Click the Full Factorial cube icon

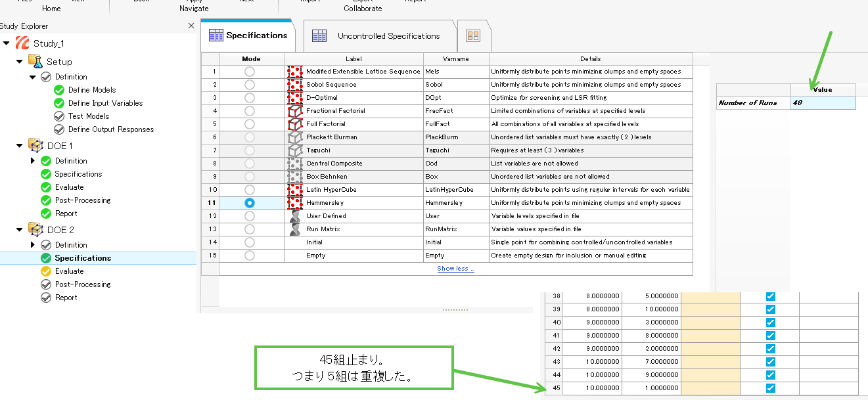coord(295,124)
